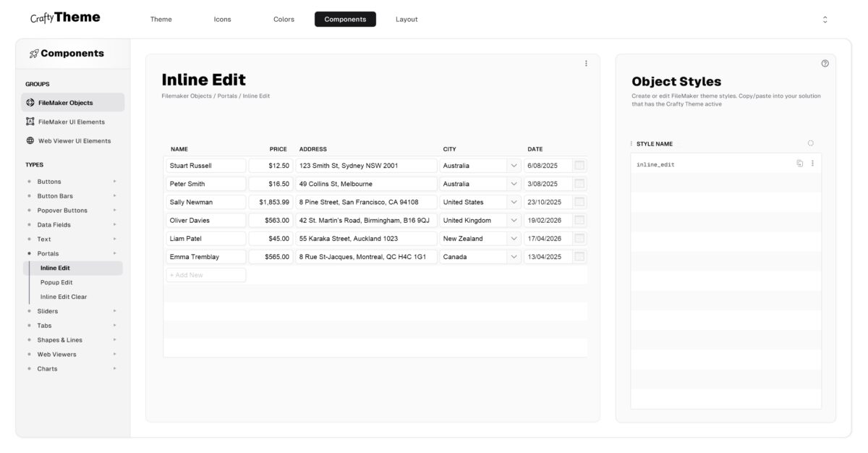This screenshot has width=868, height=453.
Task: Expand the Shapes & Lines type arrow
Action: tap(114, 340)
